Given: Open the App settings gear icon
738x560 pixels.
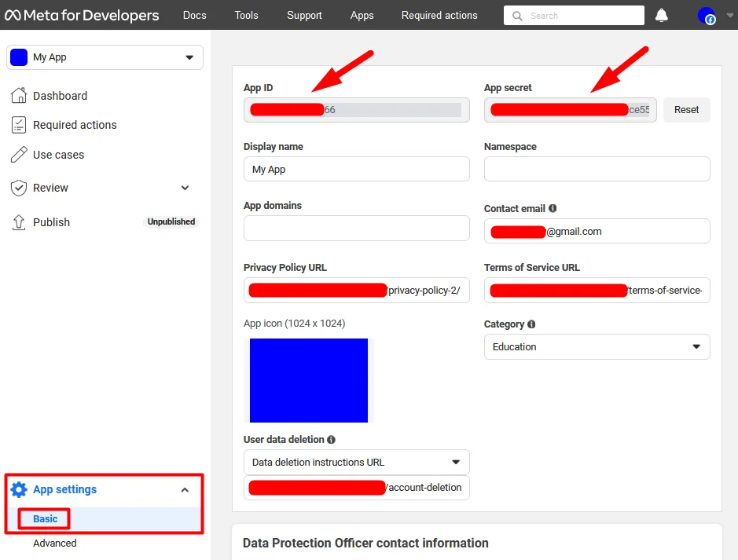Looking at the screenshot, I should pos(19,489).
